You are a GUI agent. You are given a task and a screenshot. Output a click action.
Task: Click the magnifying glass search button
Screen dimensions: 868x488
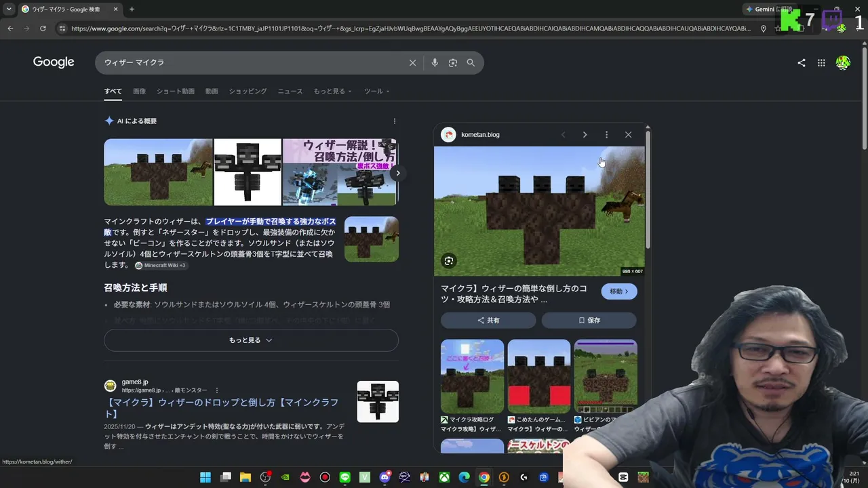click(471, 62)
